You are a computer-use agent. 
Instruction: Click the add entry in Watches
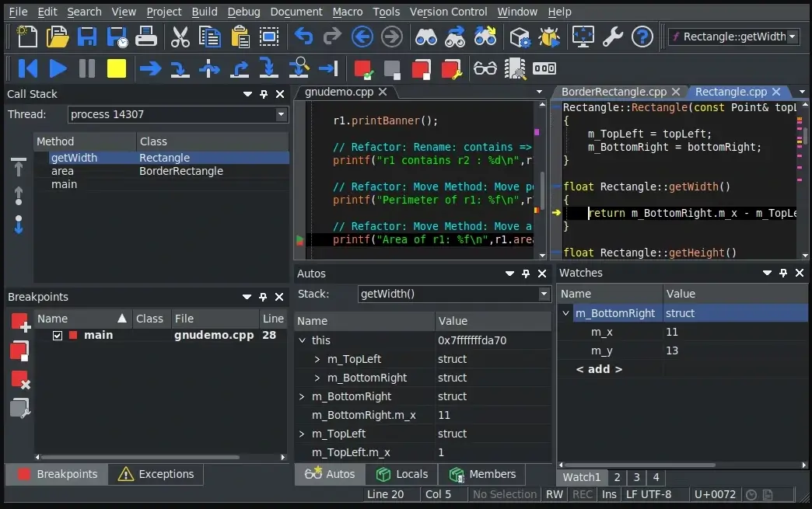click(599, 369)
